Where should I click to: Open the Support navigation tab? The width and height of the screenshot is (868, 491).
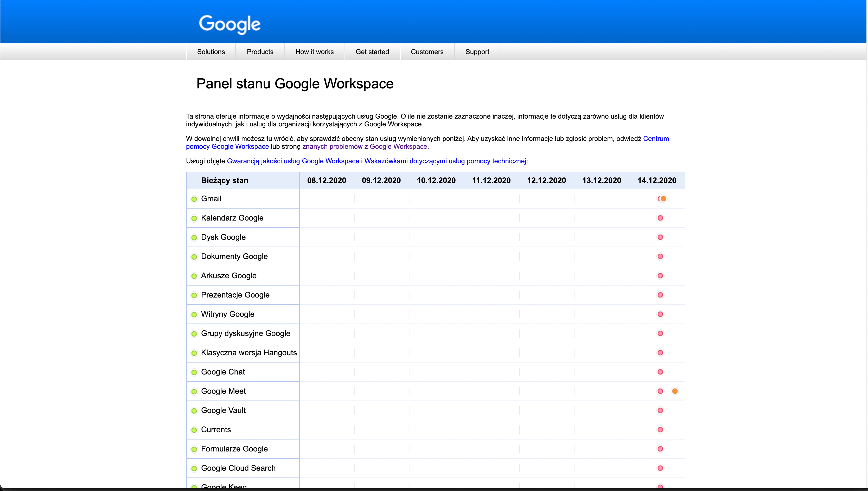tap(477, 52)
